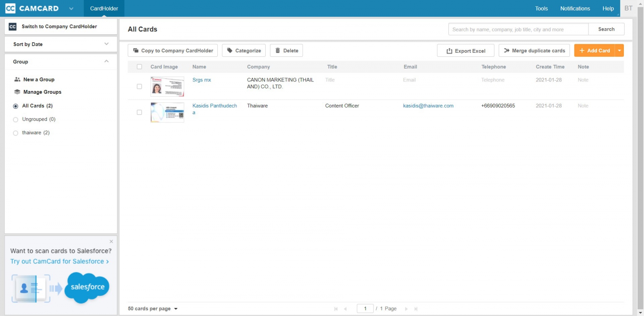This screenshot has height=316, width=644.
Task: Click Export Excel icon button
Action: (x=450, y=51)
